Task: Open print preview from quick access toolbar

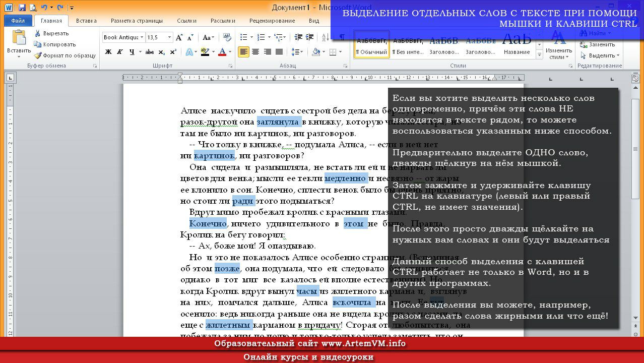Action: 33,8
